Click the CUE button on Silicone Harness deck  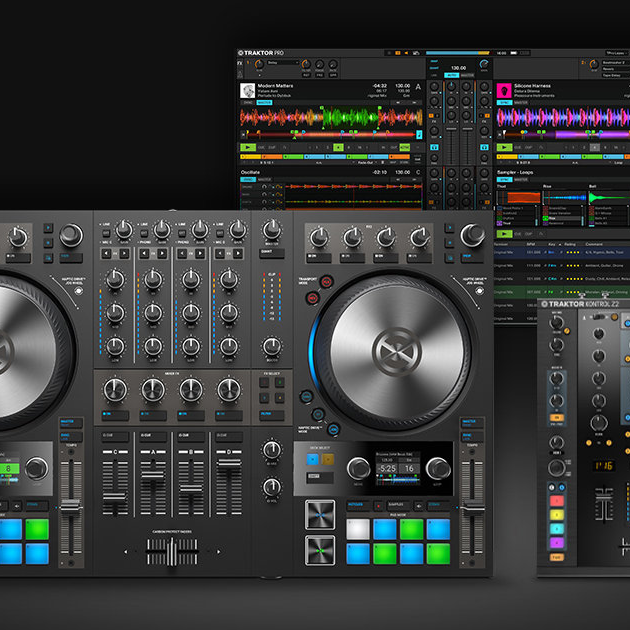(518, 148)
